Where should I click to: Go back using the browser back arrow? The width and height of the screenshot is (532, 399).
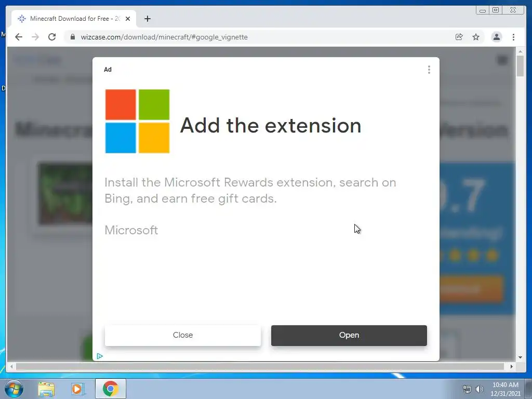pos(19,37)
